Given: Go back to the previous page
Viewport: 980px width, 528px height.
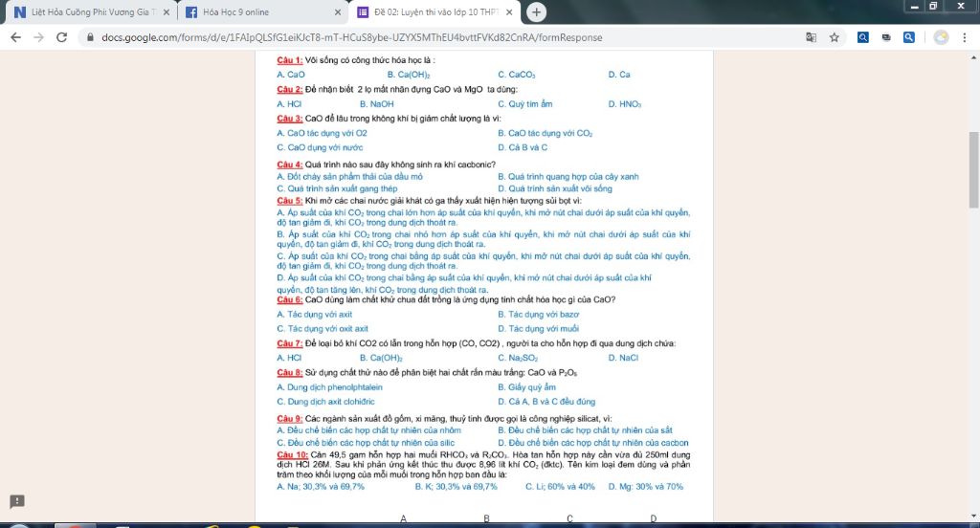Looking at the screenshot, I should [x=15, y=37].
